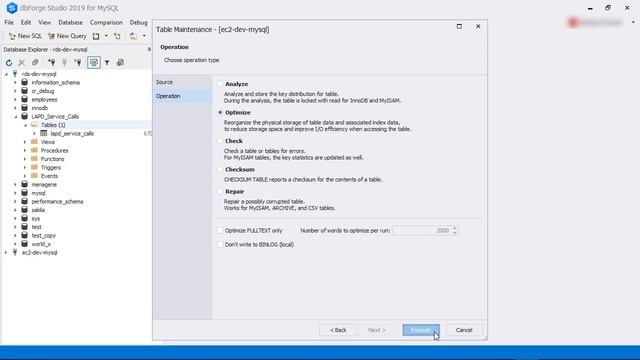This screenshot has height=360, width=640.
Task: Expand the lapd_service_calls table node
Action: (x=34, y=133)
